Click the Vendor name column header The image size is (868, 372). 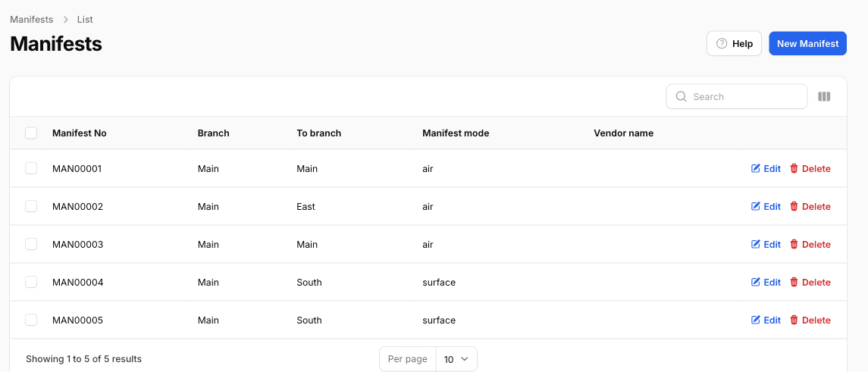(x=623, y=133)
